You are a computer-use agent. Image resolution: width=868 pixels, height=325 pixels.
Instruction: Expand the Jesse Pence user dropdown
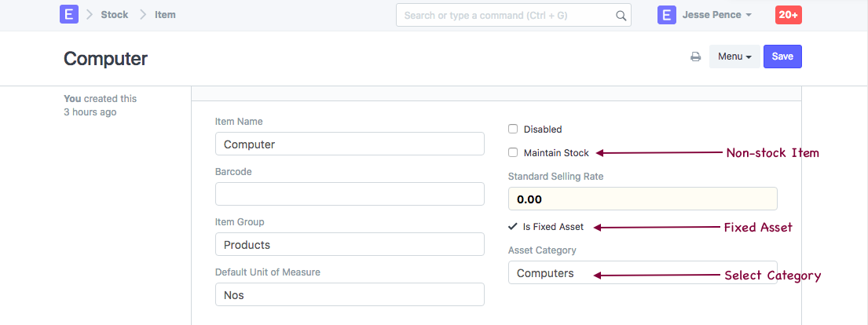click(716, 15)
